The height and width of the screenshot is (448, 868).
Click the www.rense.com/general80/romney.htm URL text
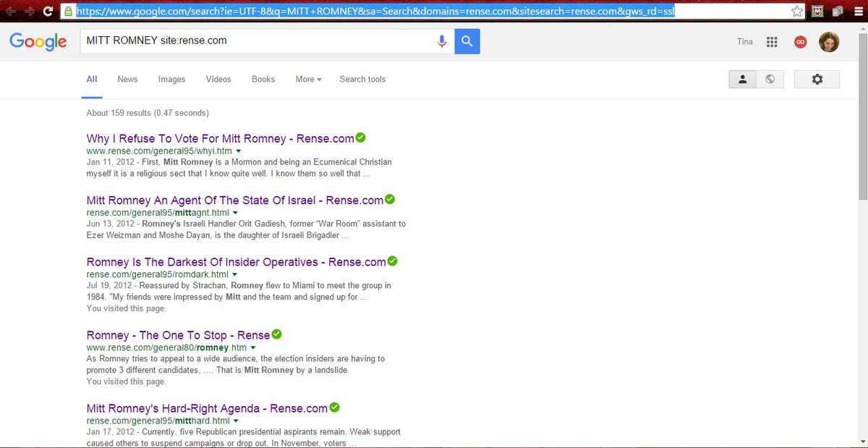pos(166,348)
